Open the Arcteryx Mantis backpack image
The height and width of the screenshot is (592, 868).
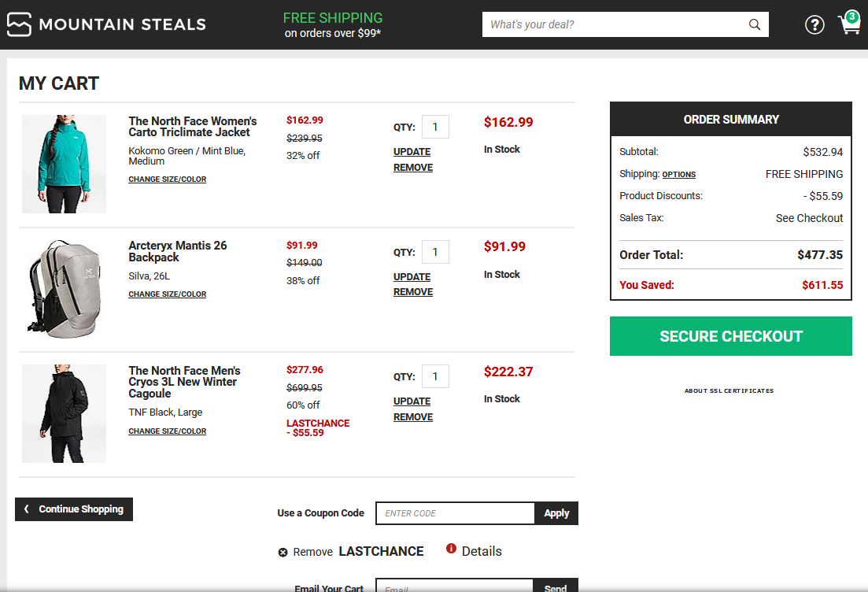pos(64,289)
